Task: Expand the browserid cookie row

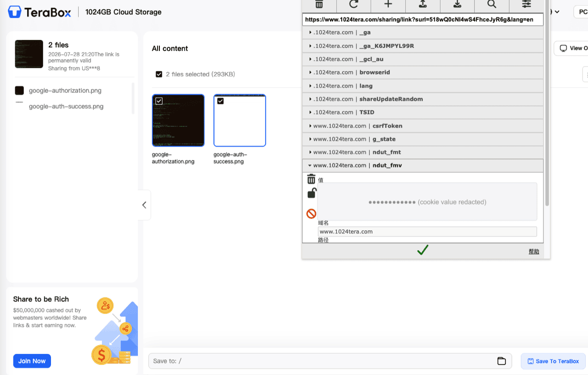Action: pyautogui.click(x=423, y=72)
